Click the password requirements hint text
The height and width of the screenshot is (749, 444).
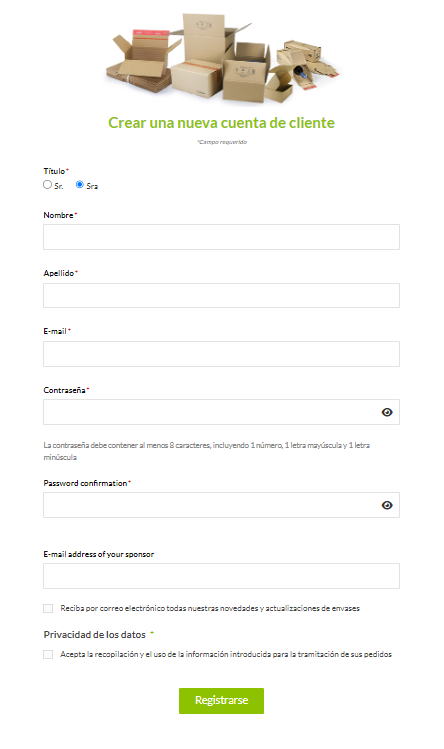click(206, 451)
